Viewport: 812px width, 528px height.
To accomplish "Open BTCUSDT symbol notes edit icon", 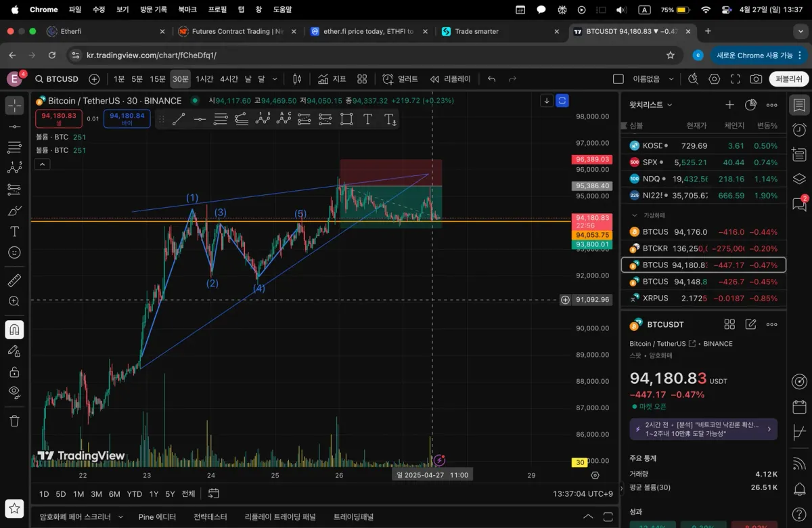I will [750, 325].
